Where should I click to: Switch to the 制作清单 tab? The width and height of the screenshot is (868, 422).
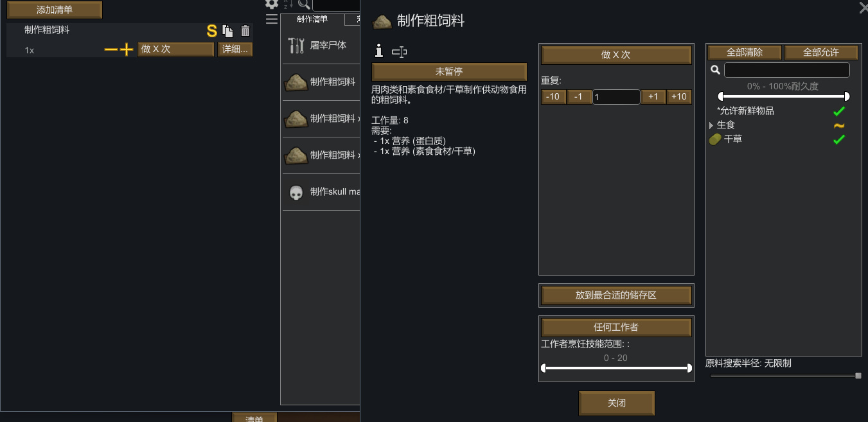click(x=312, y=19)
